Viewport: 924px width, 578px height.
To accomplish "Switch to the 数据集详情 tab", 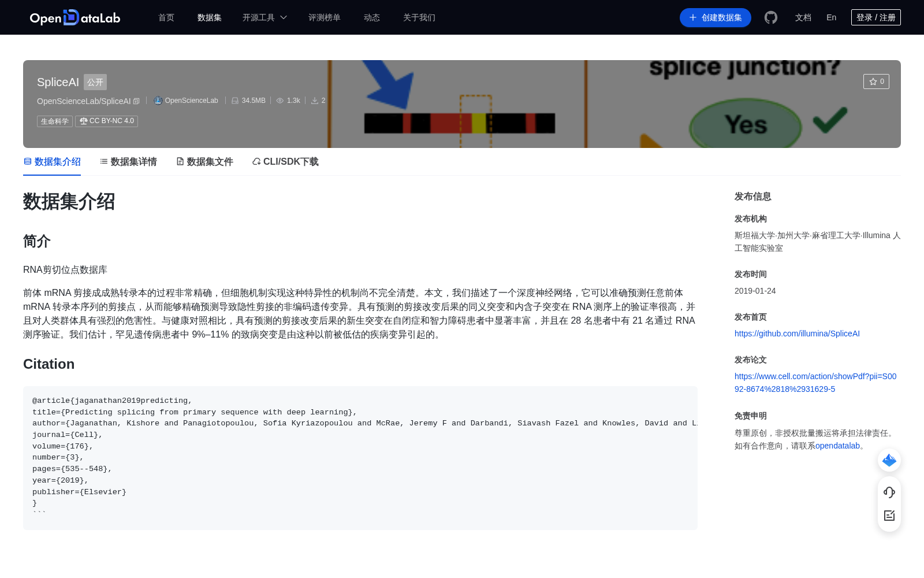I will [x=128, y=162].
